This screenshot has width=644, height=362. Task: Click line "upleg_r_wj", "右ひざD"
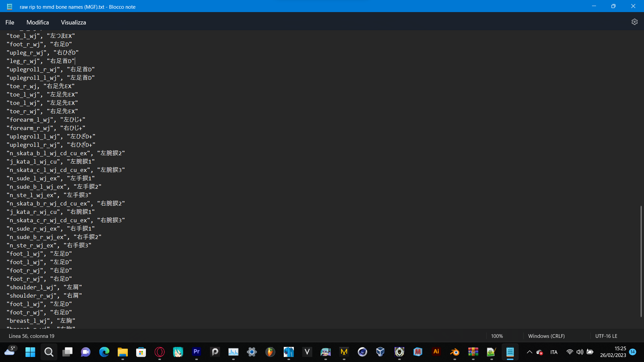43,53
